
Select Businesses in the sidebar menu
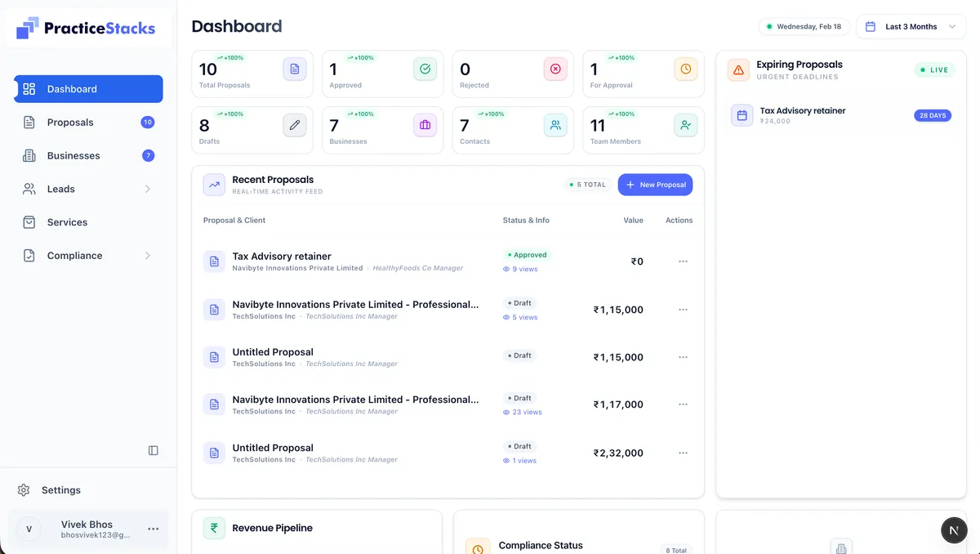(x=72, y=155)
